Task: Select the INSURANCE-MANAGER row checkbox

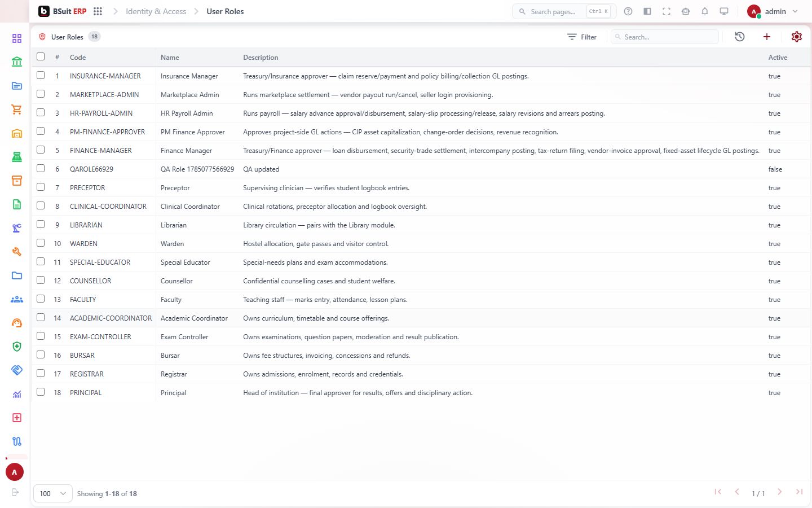Action: tap(41, 75)
